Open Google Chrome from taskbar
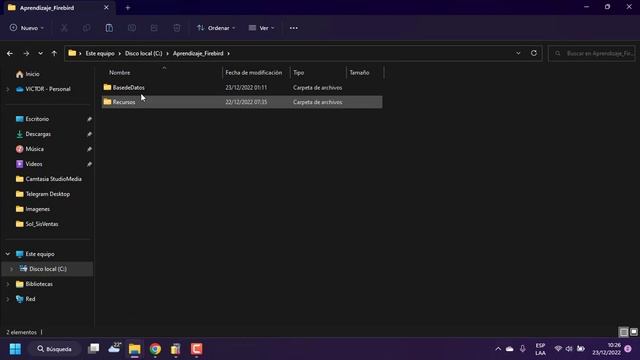This screenshot has height=360, width=640. point(155,349)
